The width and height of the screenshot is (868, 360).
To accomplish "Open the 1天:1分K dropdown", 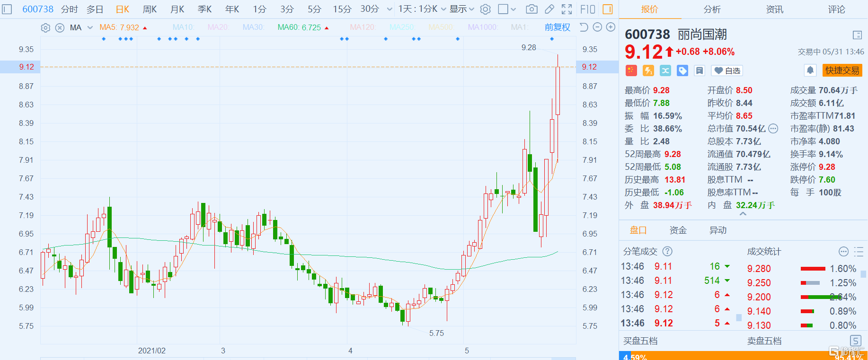I will (x=422, y=9).
